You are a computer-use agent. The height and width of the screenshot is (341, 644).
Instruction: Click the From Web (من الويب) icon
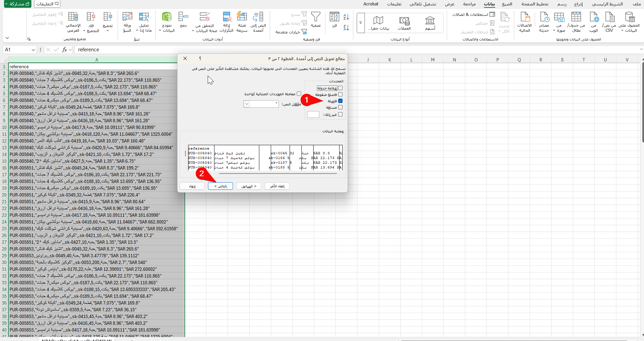click(594, 18)
